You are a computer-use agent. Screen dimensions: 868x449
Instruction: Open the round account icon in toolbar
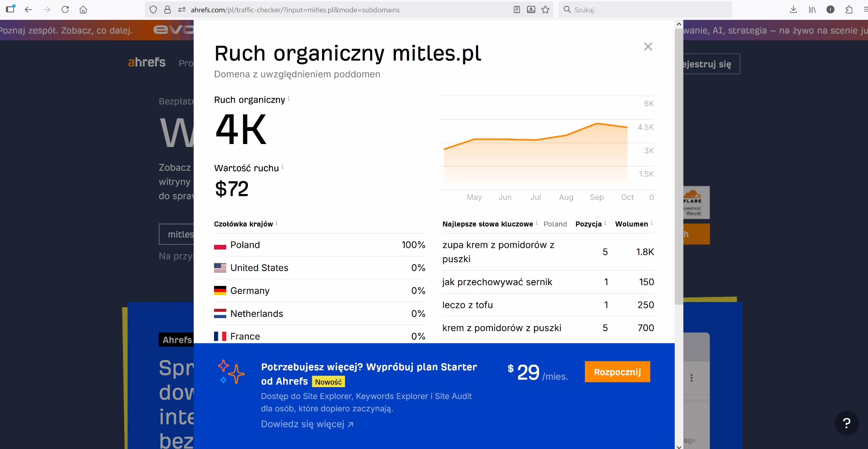(x=830, y=9)
